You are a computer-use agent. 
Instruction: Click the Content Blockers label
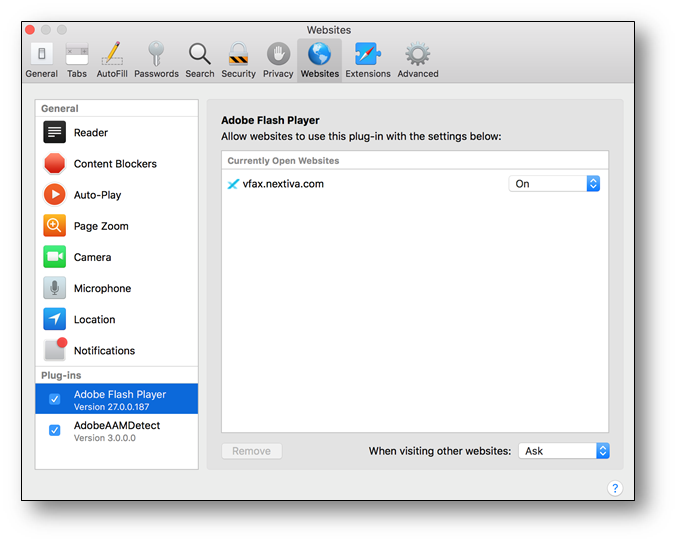115,164
